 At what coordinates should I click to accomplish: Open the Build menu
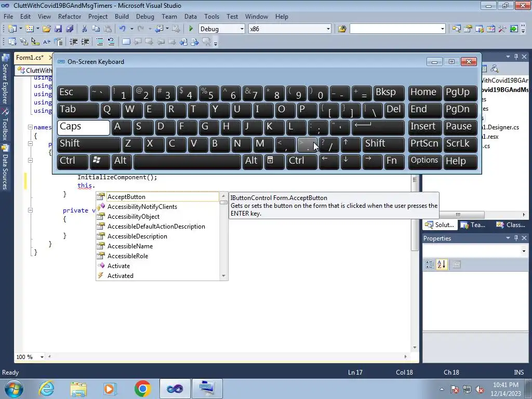click(122, 16)
